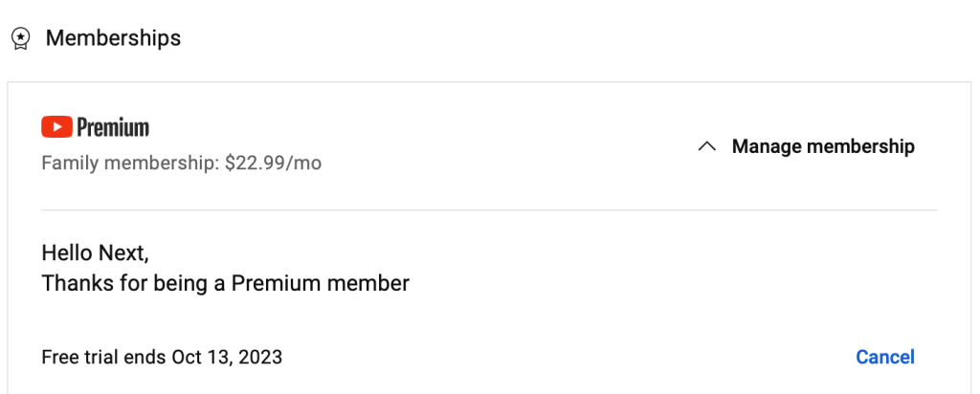Click the "Hello Next," greeting
This screenshot has height=394, width=980.
coord(96,253)
